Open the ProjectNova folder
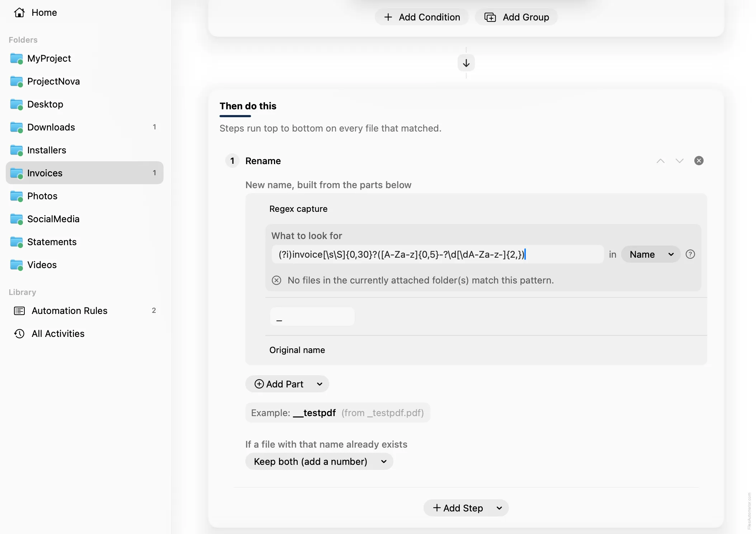The width and height of the screenshot is (756, 534). (85, 81)
